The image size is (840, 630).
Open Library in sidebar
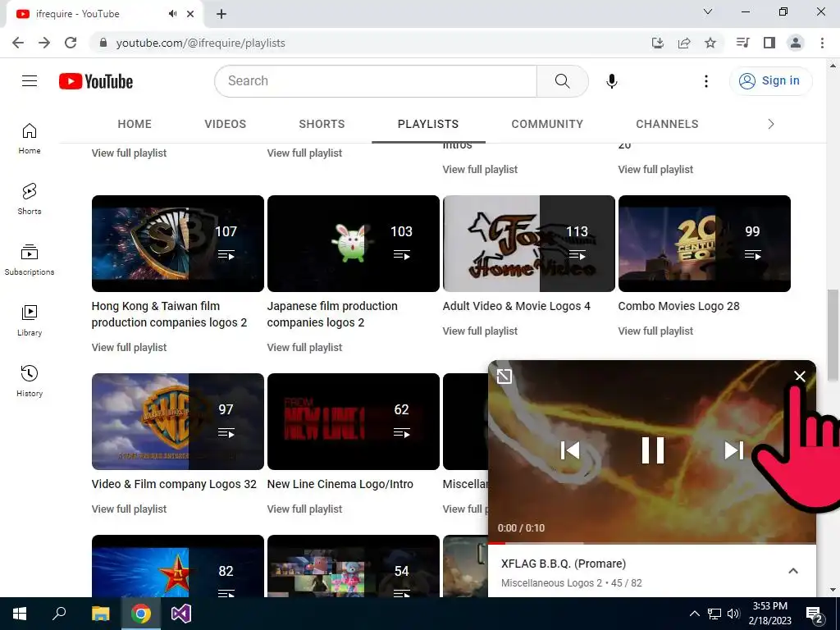30,320
